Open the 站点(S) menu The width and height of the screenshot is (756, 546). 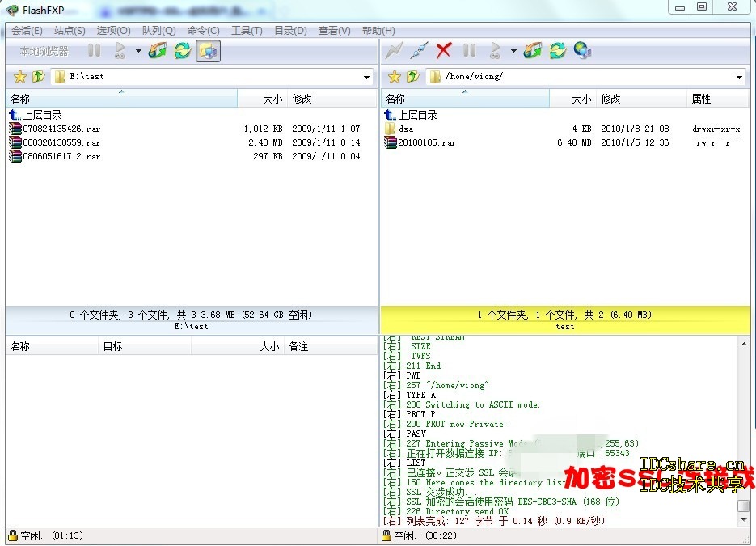coord(70,31)
